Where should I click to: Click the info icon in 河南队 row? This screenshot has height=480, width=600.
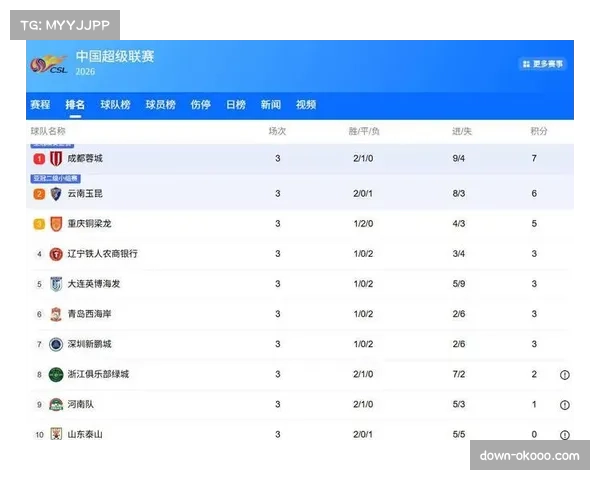coord(565,405)
